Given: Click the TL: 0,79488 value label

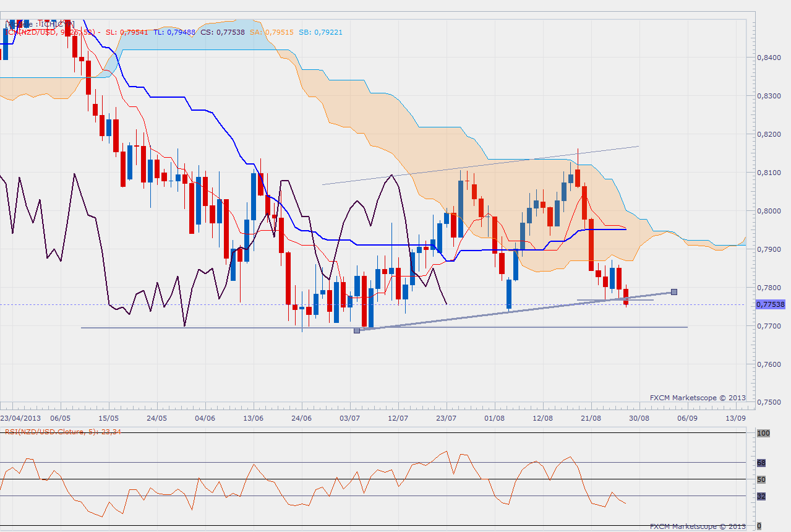Looking at the screenshot, I should (174, 32).
